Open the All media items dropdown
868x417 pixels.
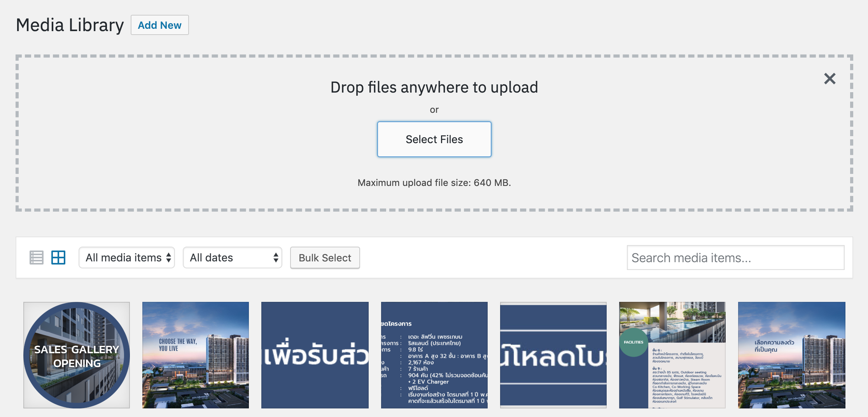coord(127,258)
